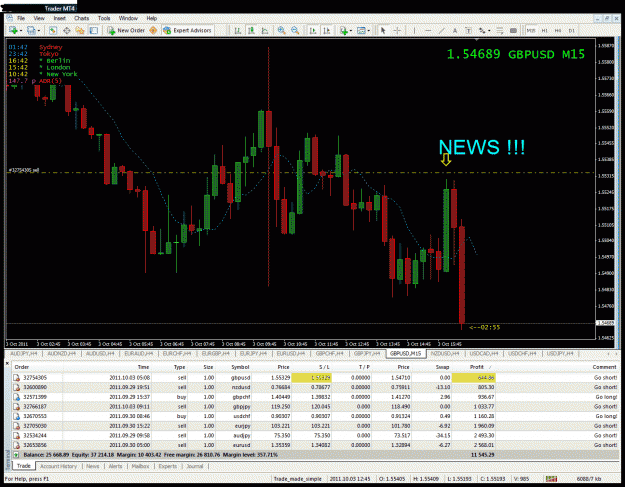Open the News terminal tab
This screenshot has height=487, width=625.
92,466
